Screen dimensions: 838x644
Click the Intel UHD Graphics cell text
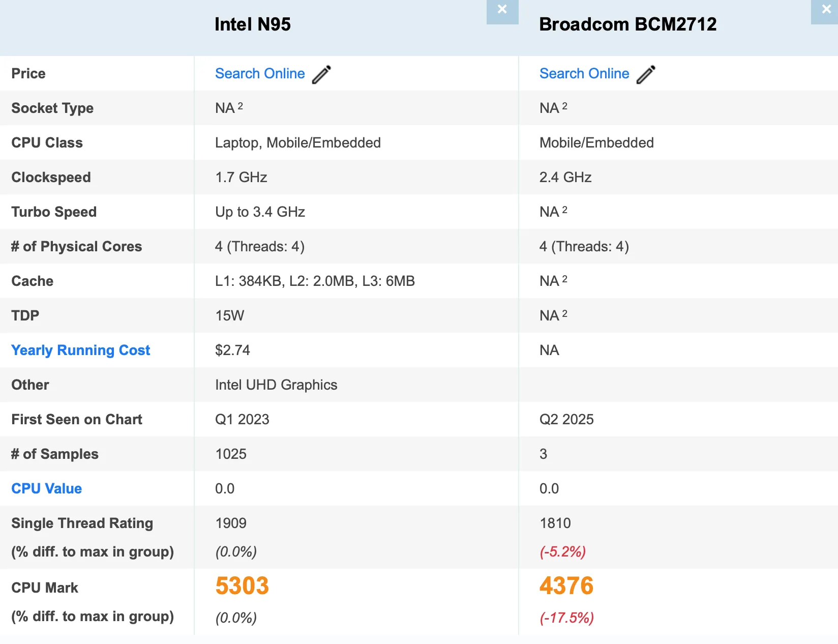coord(276,385)
